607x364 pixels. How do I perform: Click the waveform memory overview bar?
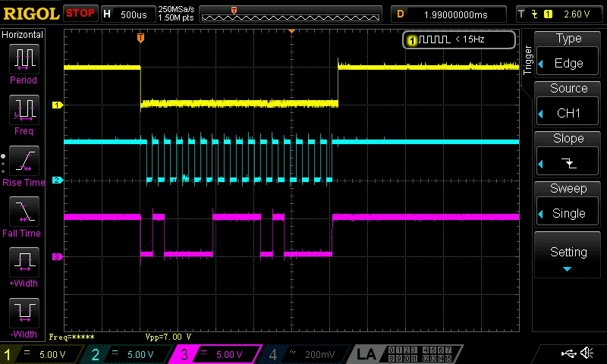coord(291,14)
